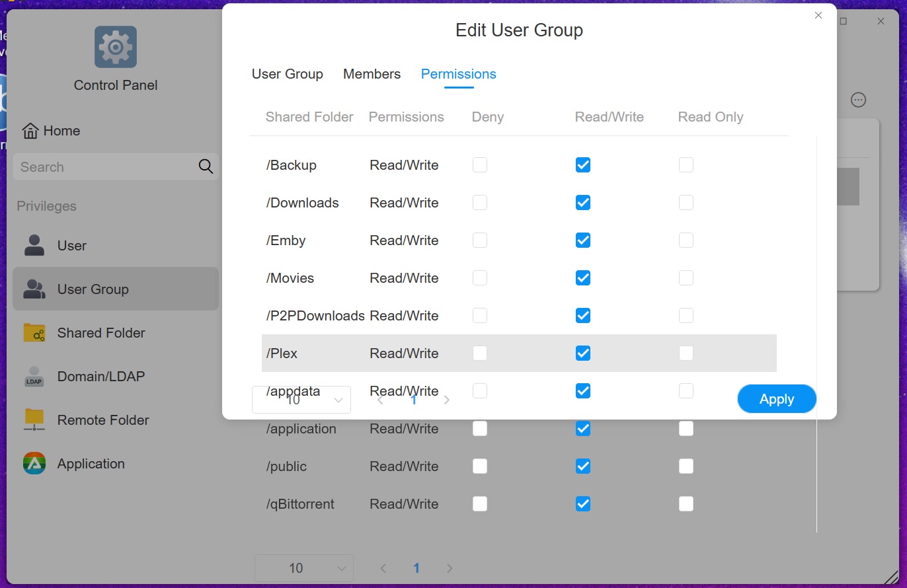This screenshot has width=907, height=588.
Task: Enable Read Only for the /Plex folder
Action: click(x=686, y=353)
